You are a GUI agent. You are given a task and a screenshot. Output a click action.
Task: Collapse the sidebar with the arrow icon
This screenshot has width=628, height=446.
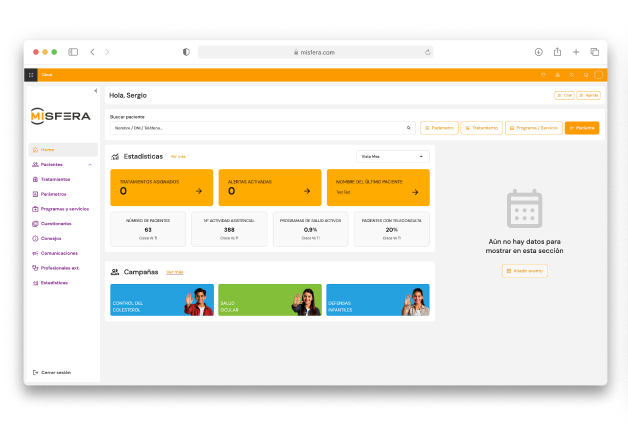click(95, 91)
